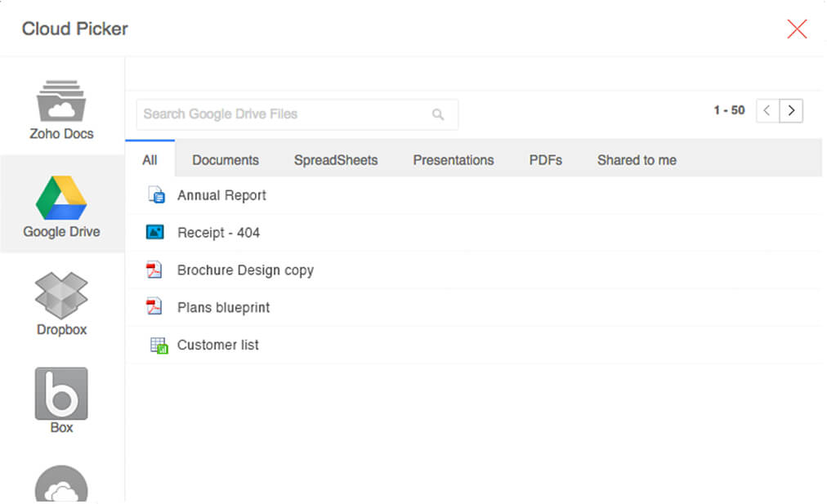
Task: Click the Brochure Design copy PDF icon
Action: 154,270
